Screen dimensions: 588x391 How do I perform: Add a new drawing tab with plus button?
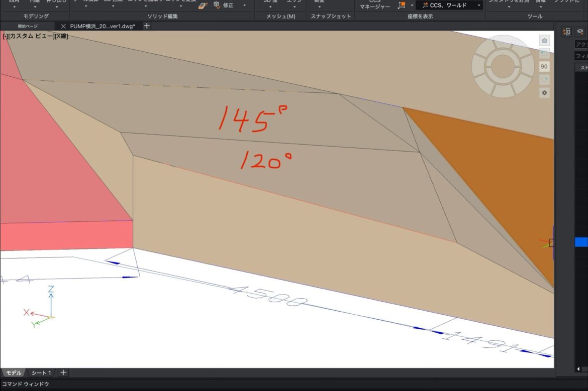pos(147,26)
